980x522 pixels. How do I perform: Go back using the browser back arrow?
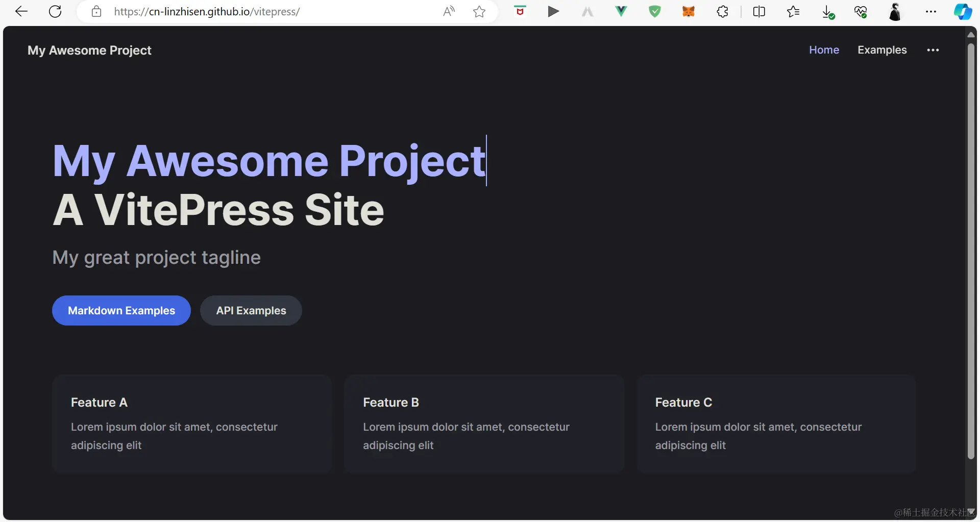(x=21, y=11)
